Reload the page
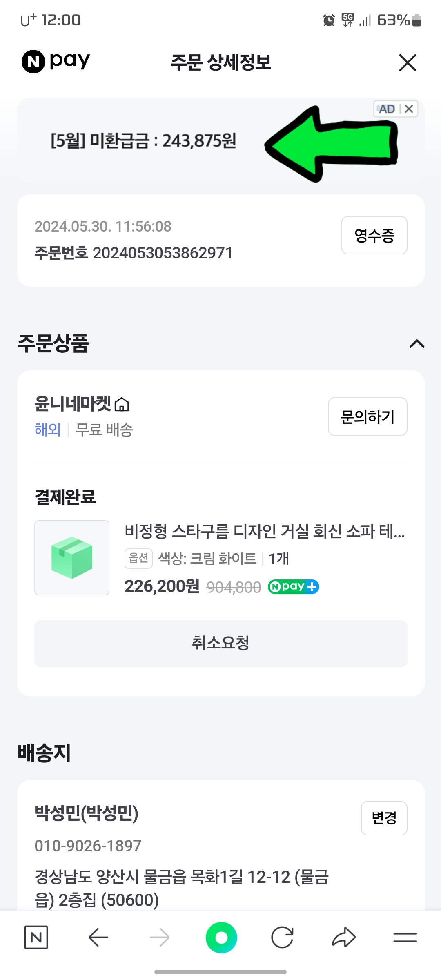This screenshot has width=441, height=980. [282, 937]
